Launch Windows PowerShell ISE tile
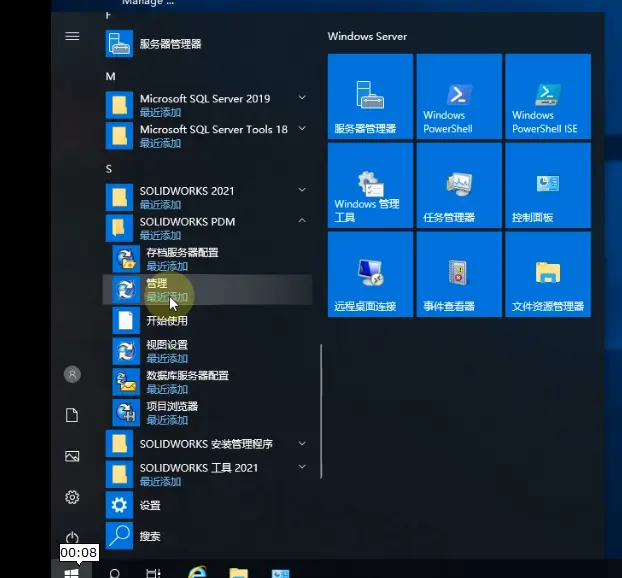 (548, 96)
